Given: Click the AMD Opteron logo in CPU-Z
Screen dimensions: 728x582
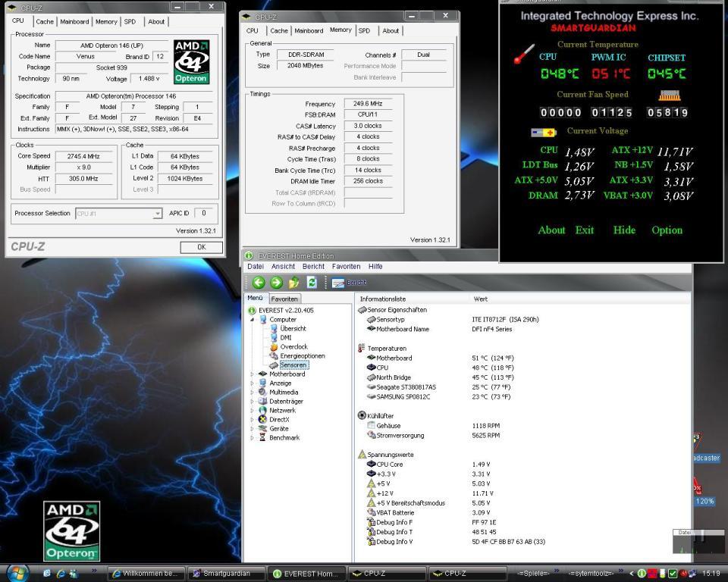Looking at the screenshot, I should pos(191,61).
